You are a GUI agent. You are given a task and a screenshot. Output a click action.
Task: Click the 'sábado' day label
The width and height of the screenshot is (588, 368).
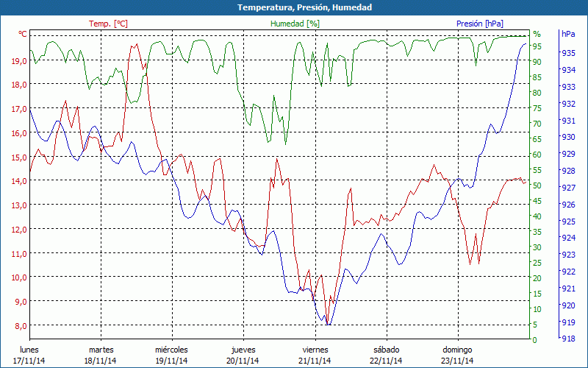tap(386, 350)
